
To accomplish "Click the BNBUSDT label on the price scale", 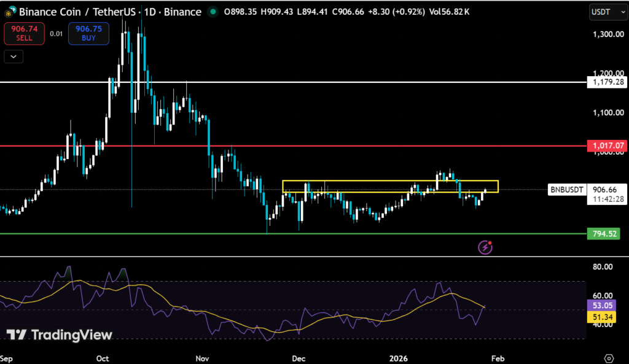I will click(x=566, y=189).
